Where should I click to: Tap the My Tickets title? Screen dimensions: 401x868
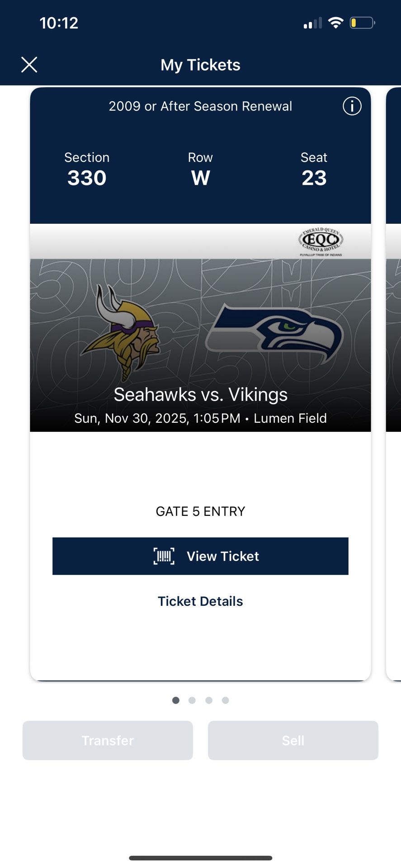pos(200,65)
